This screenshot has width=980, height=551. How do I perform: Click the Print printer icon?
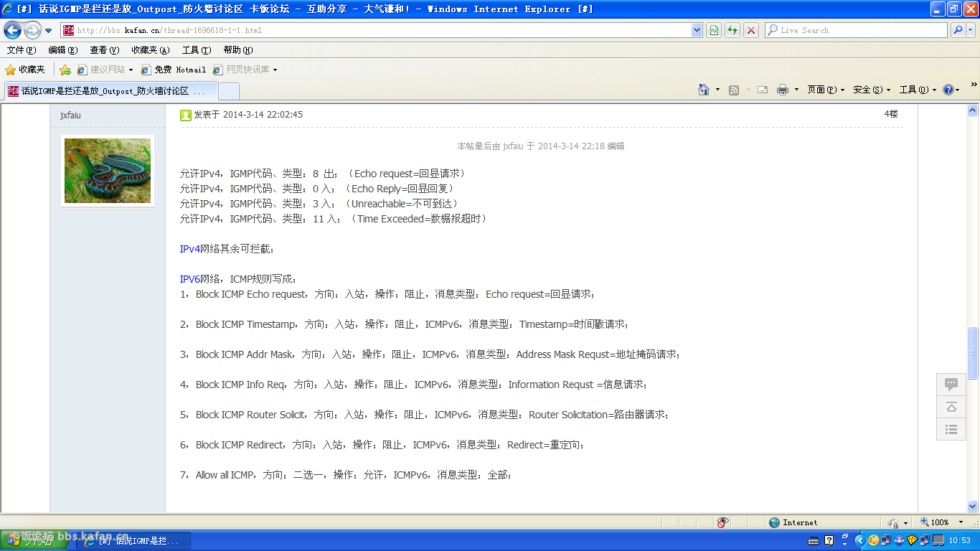point(783,90)
